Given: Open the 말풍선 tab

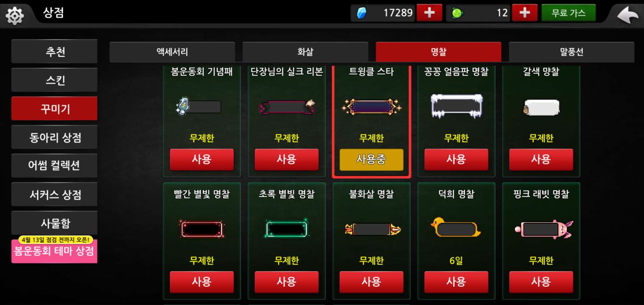Looking at the screenshot, I should click(571, 52).
